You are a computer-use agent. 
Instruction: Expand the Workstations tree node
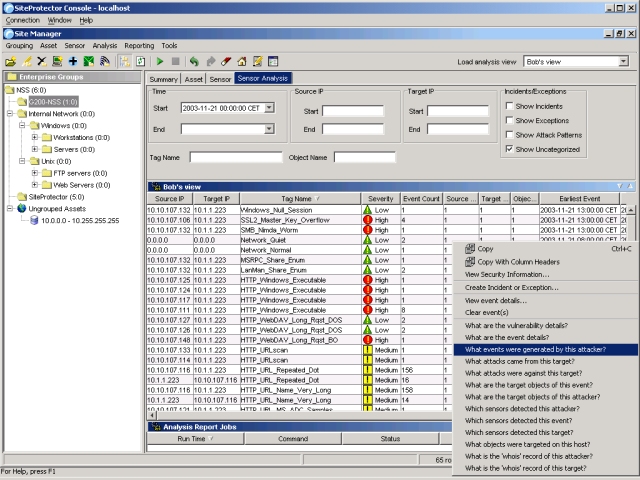pos(35,137)
